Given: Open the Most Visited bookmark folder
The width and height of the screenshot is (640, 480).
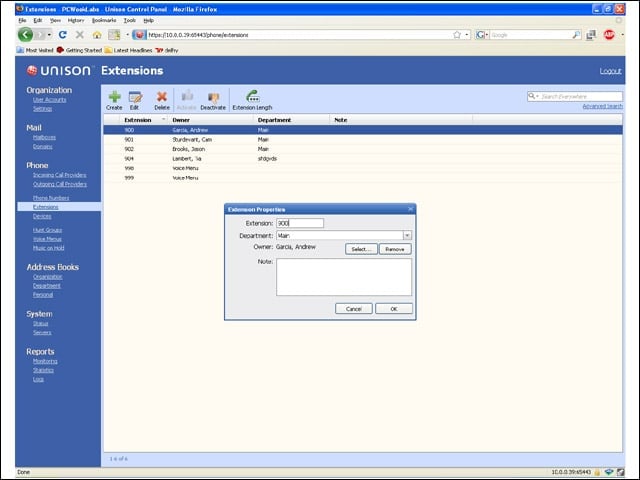Looking at the screenshot, I should 35,50.
